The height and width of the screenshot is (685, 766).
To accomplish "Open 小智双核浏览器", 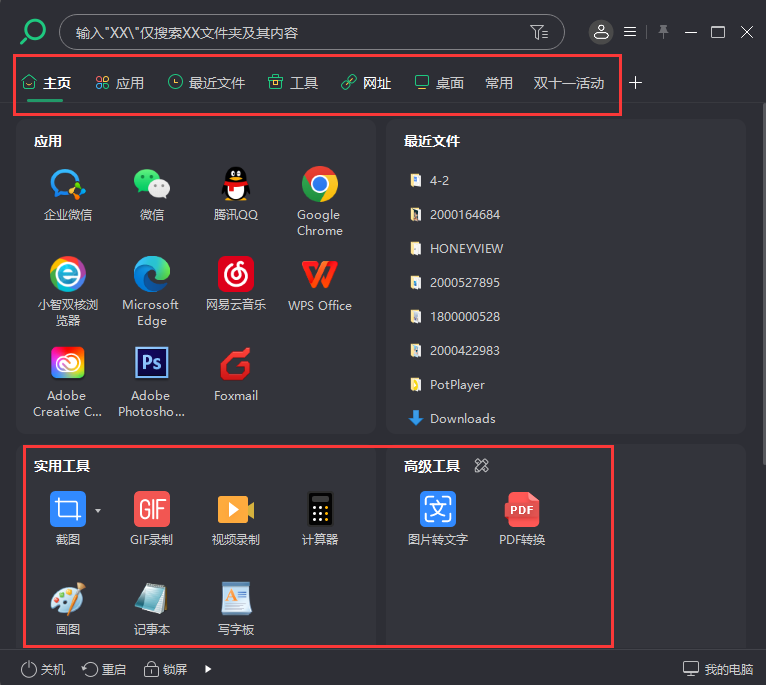I will pyautogui.click(x=68, y=291).
